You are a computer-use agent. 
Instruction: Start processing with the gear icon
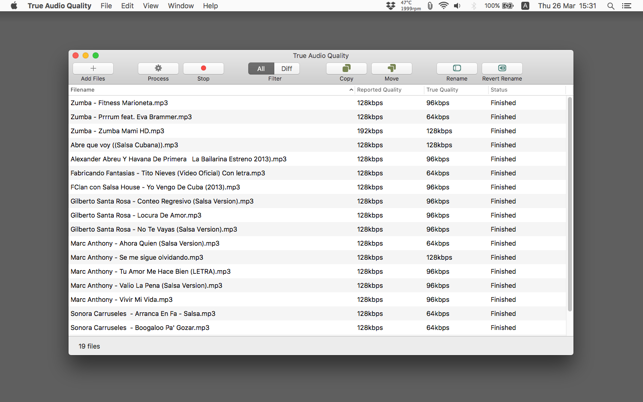coord(158,68)
